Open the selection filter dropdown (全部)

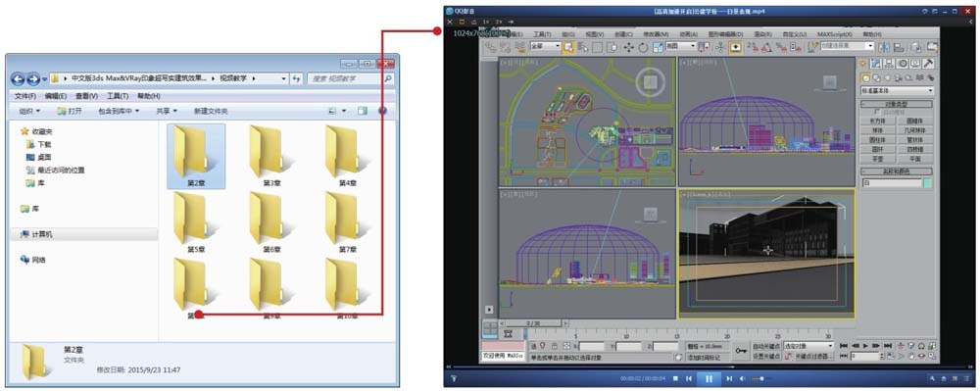pyautogui.click(x=545, y=46)
